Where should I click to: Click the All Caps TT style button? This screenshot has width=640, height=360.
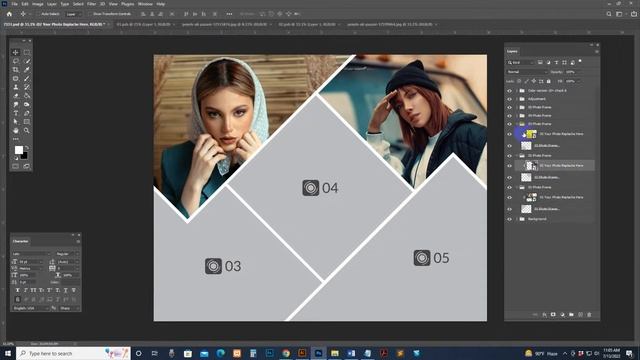(x=33, y=290)
